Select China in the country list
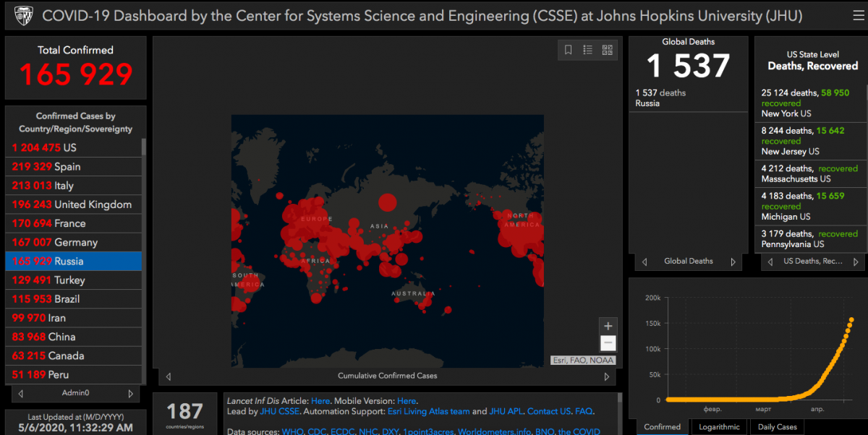This screenshot has height=435, width=868. tap(74, 337)
